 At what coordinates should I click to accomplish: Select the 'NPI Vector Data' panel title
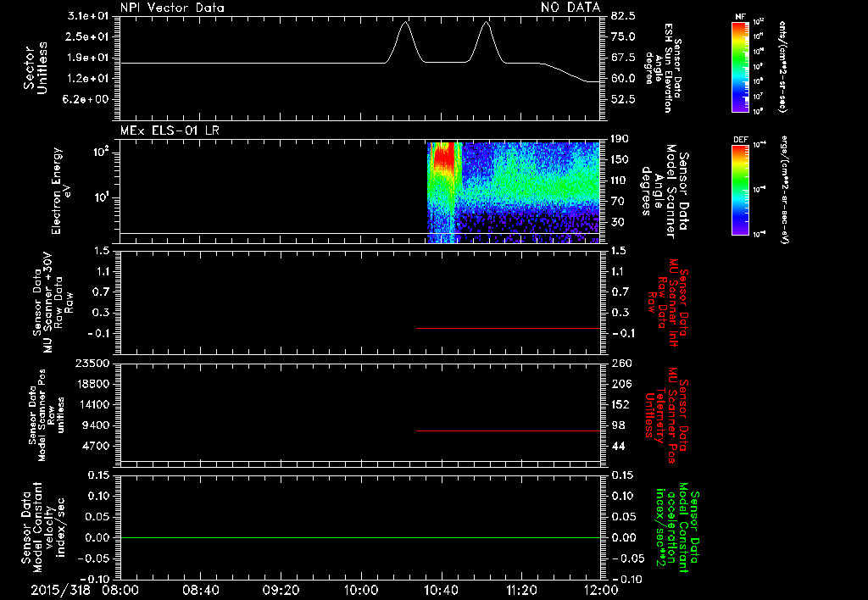click(173, 8)
